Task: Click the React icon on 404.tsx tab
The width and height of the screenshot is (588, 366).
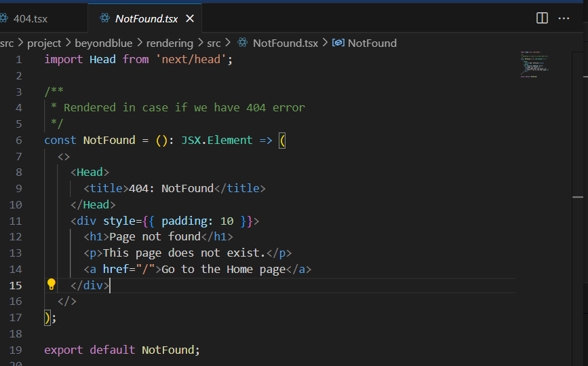Action: tap(3, 19)
